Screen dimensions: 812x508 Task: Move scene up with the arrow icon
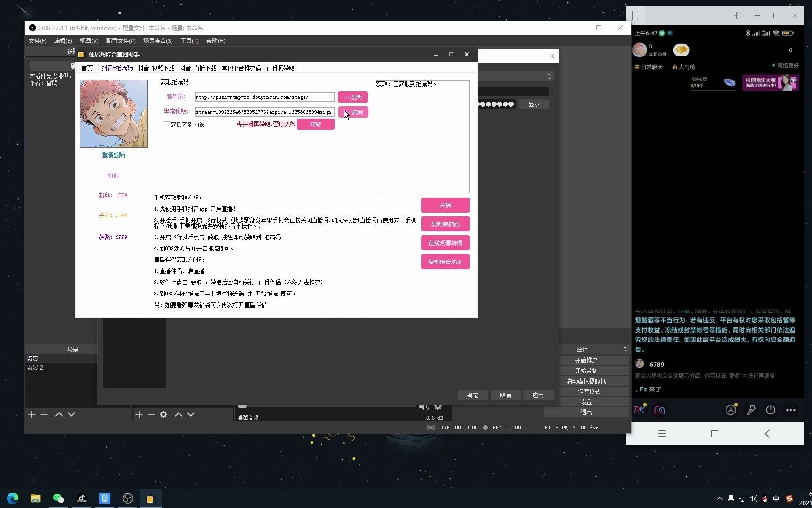coord(59,414)
